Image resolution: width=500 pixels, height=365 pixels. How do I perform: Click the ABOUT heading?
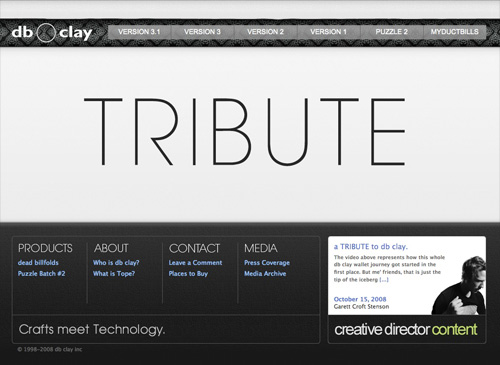tap(111, 248)
